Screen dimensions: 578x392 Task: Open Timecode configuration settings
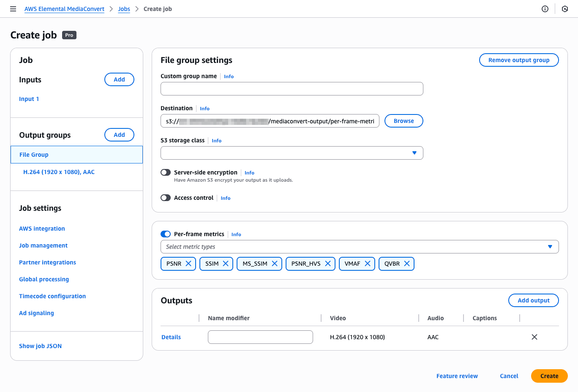point(52,296)
